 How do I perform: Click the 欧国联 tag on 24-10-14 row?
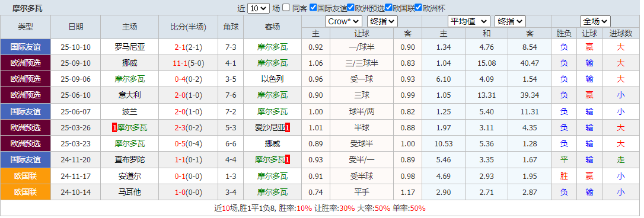pyautogui.click(x=25, y=192)
